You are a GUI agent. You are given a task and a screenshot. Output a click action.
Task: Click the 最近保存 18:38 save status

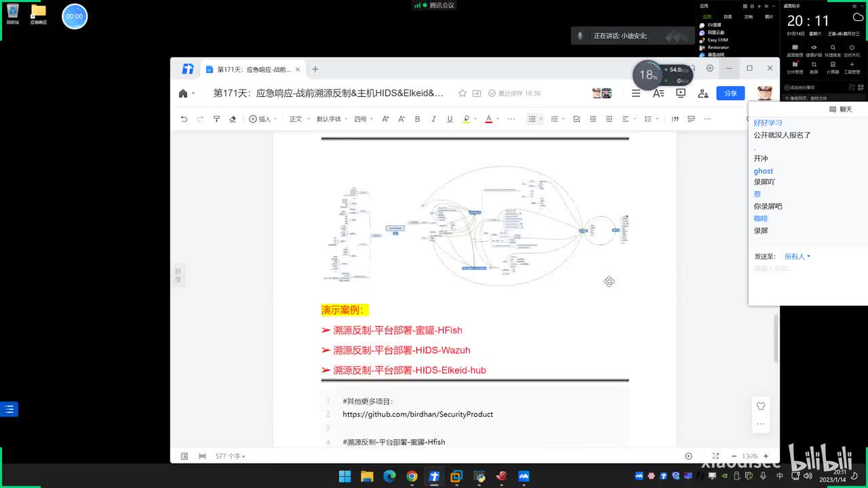click(x=515, y=94)
